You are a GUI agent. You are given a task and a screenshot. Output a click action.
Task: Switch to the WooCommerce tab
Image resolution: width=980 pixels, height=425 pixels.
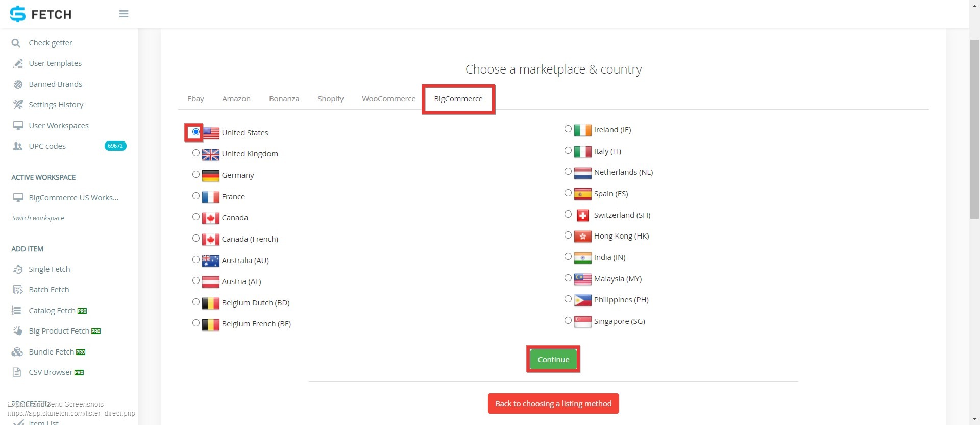click(389, 99)
